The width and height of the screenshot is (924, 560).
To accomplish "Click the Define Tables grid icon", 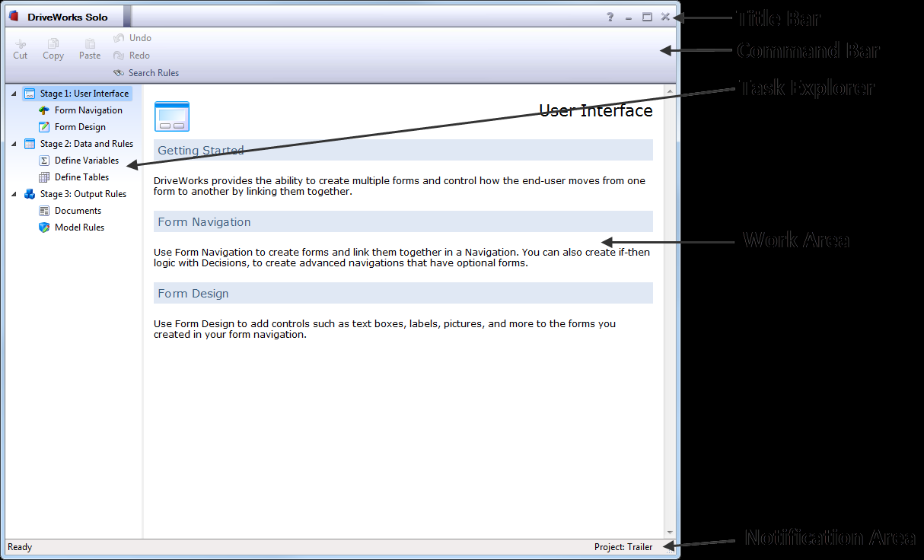I will click(44, 177).
